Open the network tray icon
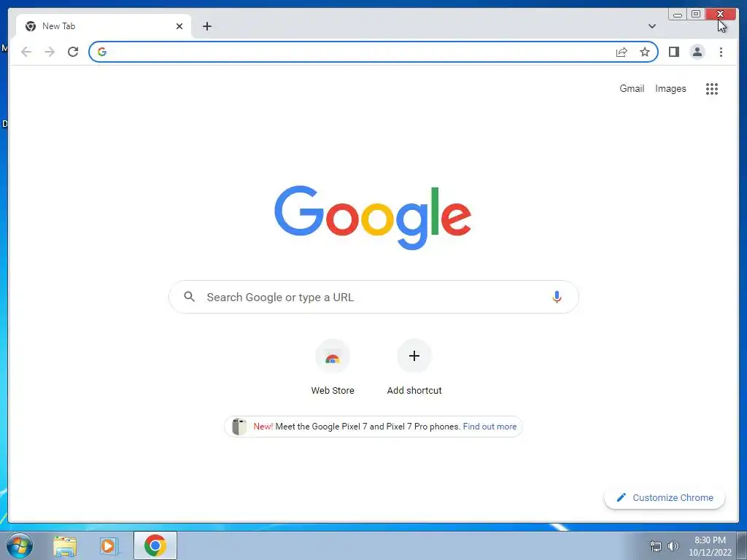747x560 pixels. tap(656, 546)
